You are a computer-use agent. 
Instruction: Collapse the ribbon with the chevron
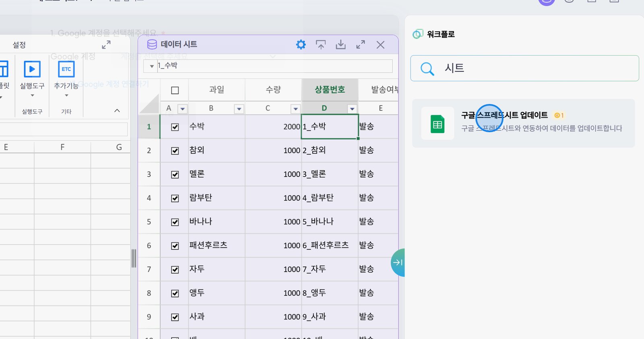(117, 110)
